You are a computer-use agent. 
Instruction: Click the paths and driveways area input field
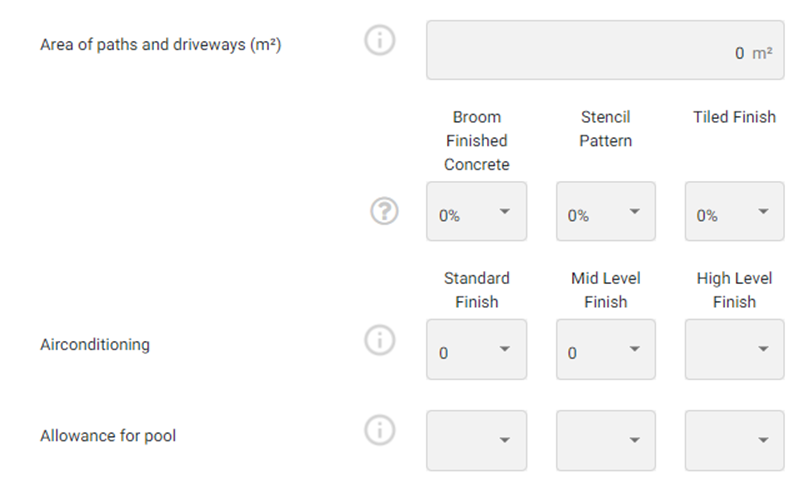[604, 51]
